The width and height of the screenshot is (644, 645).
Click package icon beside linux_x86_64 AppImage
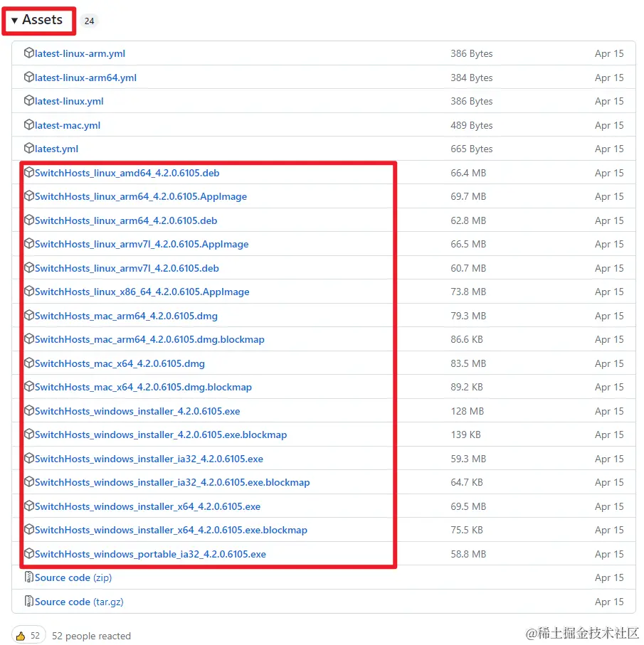(x=28, y=292)
